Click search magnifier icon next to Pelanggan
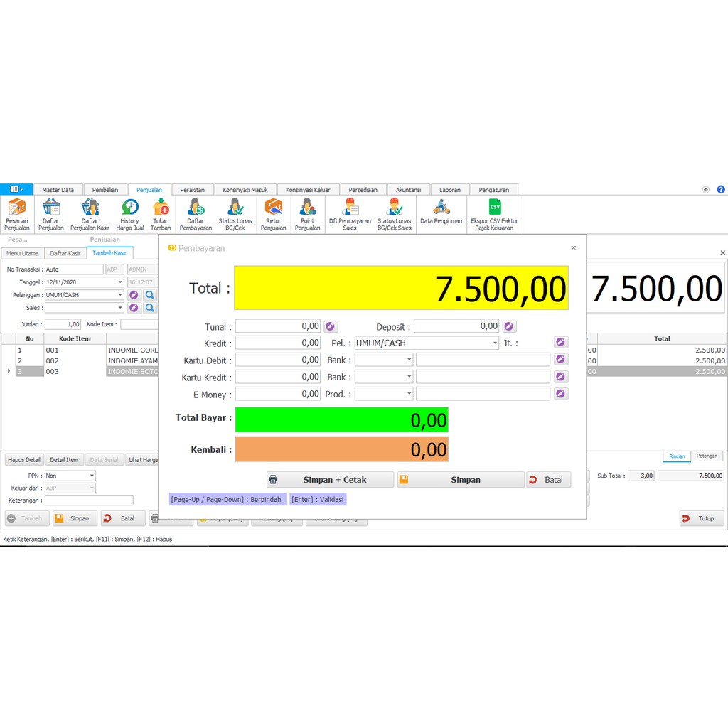The width and height of the screenshot is (728, 728). point(150,295)
